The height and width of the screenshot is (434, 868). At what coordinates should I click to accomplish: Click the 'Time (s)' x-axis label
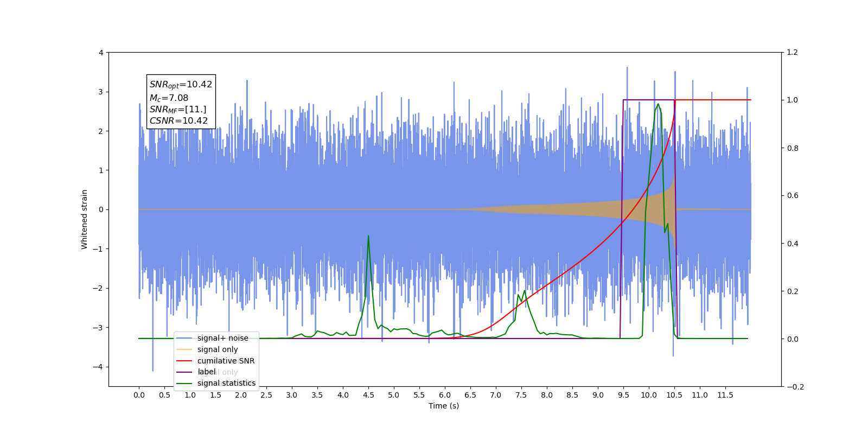(x=444, y=406)
